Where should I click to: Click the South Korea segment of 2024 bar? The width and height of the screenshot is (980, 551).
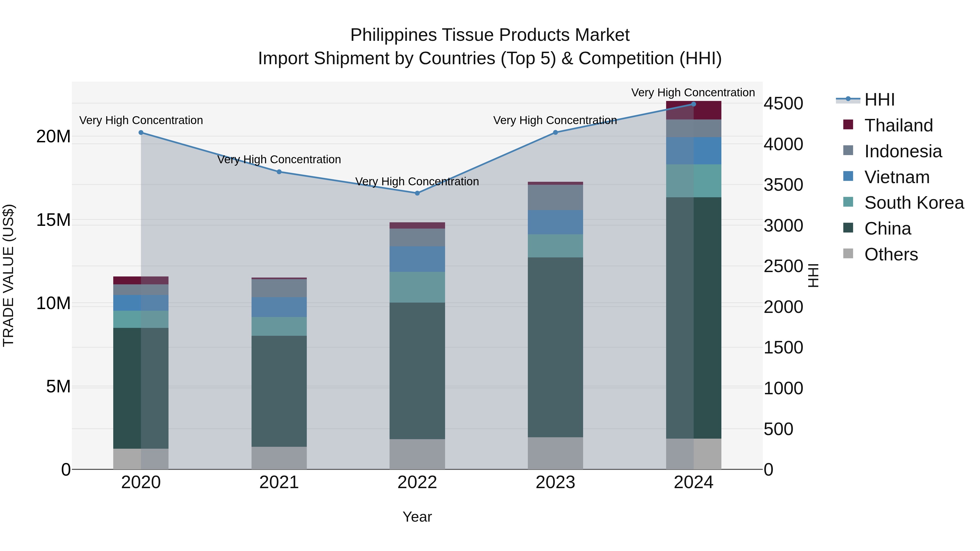pos(694,181)
